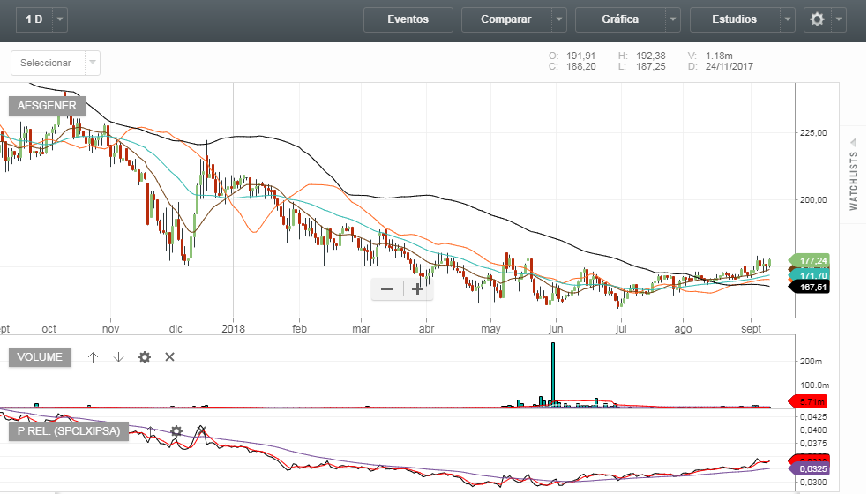The image size is (868, 494).
Task: Click the Estudios button
Action: click(734, 19)
